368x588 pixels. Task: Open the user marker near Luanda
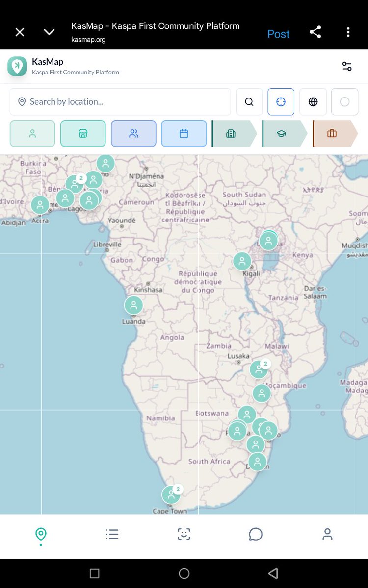click(x=133, y=305)
